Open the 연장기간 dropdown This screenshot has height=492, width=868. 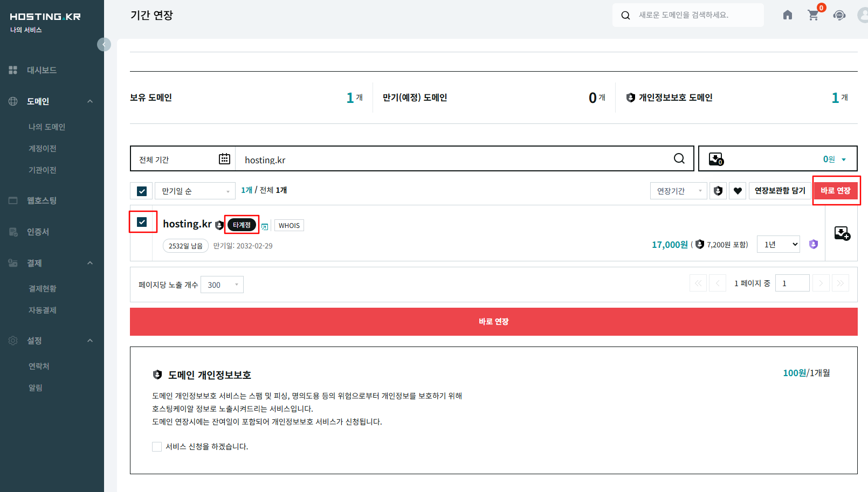678,191
